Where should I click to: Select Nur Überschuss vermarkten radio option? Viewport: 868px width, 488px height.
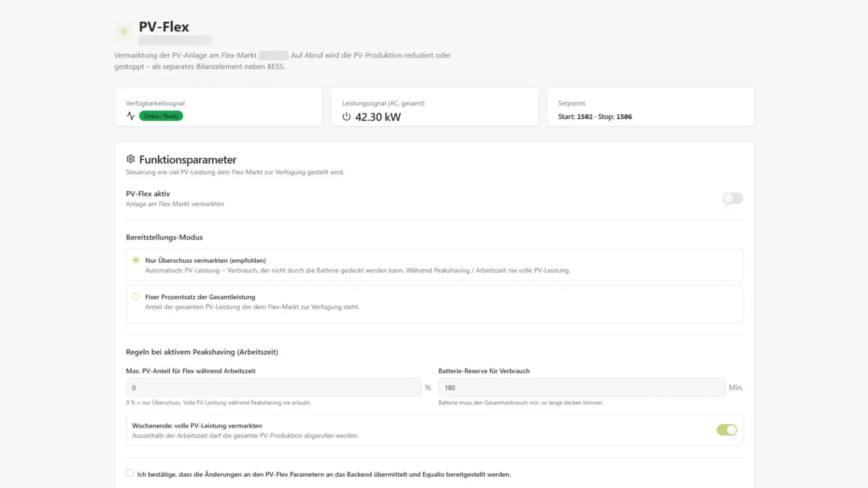click(136, 260)
